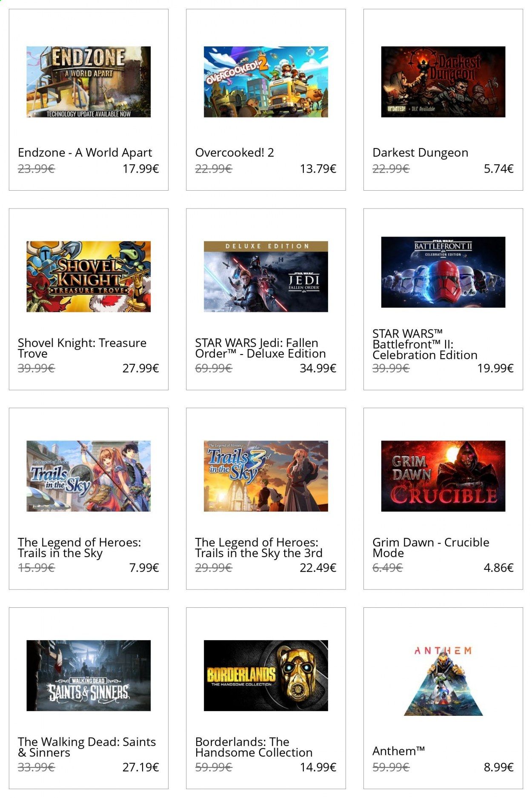Screen dimensions: 532x798
Task: Select the 7.99€ Trails in the Sky price
Action: (144, 568)
